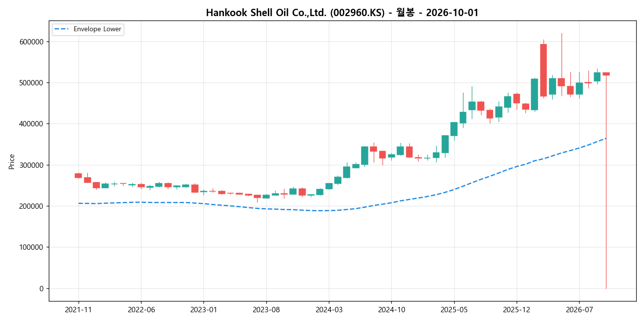Click the 200000 y-axis tick label

pyautogui.click(x=32, y=206)
